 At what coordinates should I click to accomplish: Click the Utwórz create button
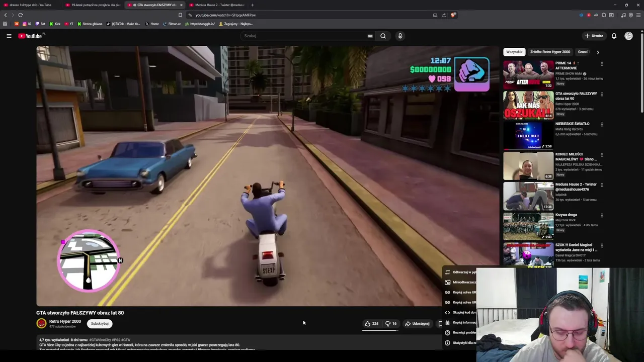pos(594,36)
